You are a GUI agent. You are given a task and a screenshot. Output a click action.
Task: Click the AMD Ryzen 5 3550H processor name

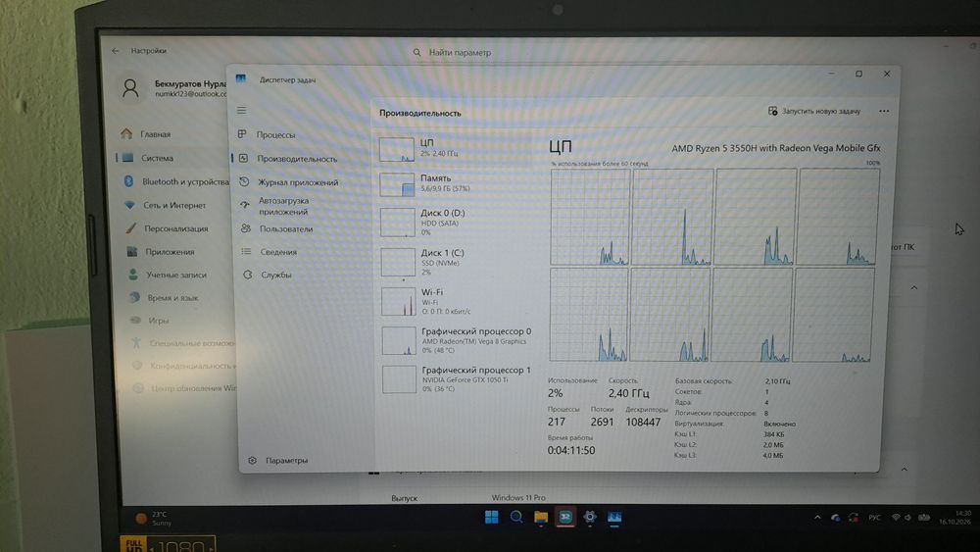775,148
